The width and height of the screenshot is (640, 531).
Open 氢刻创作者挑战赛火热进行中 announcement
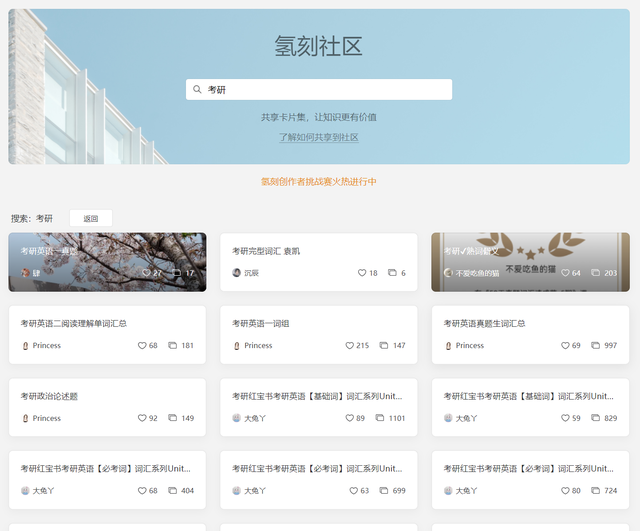point(319,182)
